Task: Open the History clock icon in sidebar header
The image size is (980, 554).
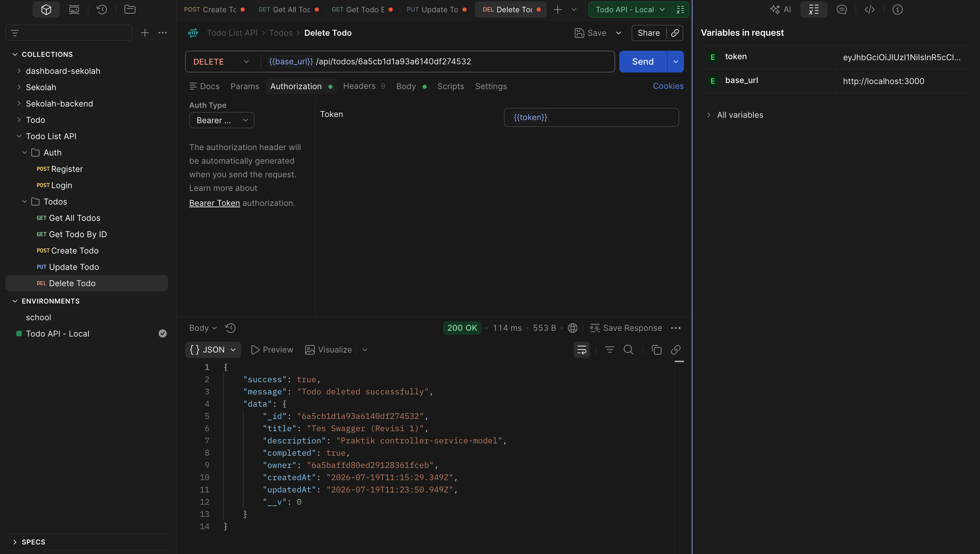Action: tap(102, 10)
